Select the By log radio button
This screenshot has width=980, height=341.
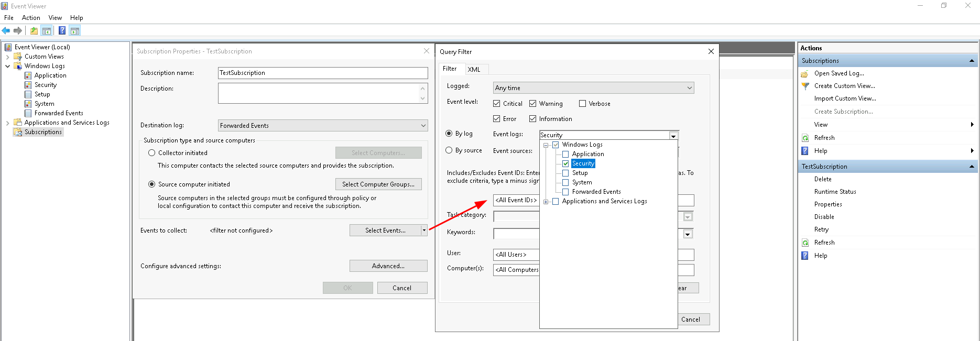pyautogui.click(x=449, y=134)
